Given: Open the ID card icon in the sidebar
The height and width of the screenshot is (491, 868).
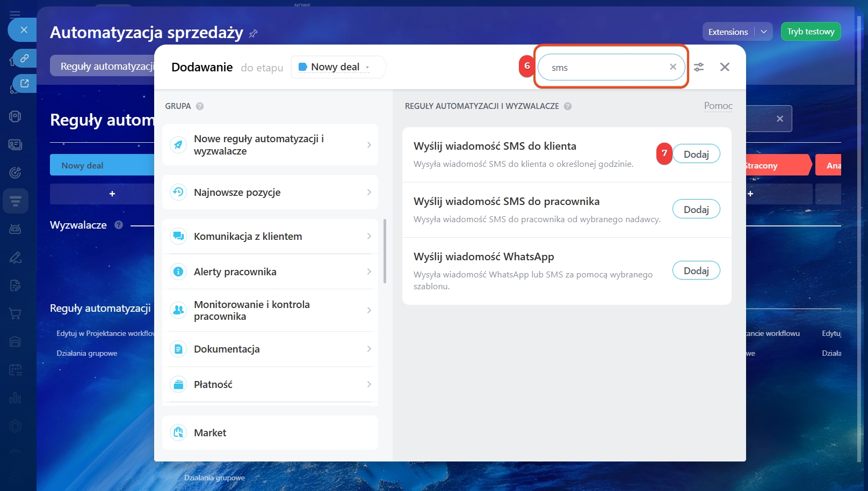Looking at the screenshot, I should pos(15,144).
